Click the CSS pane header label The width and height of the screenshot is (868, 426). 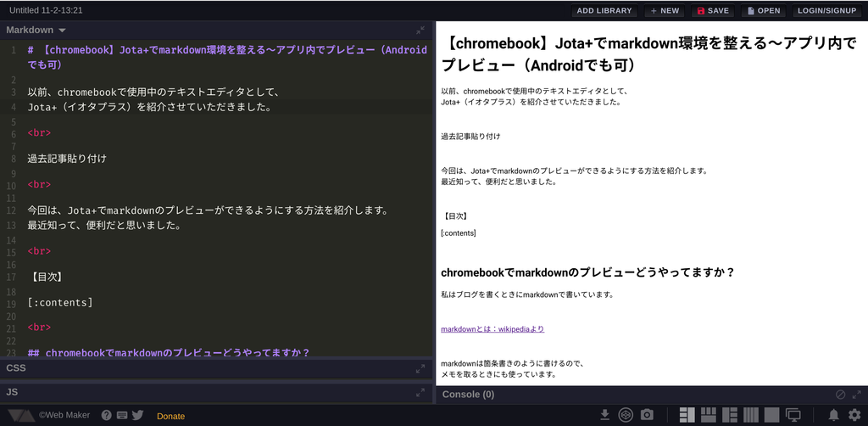(16, 367)
